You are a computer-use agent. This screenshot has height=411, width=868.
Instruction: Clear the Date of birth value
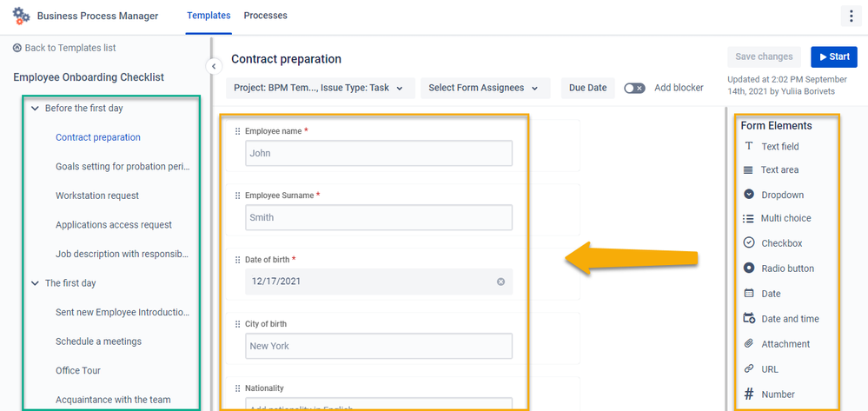click(500, 282)
